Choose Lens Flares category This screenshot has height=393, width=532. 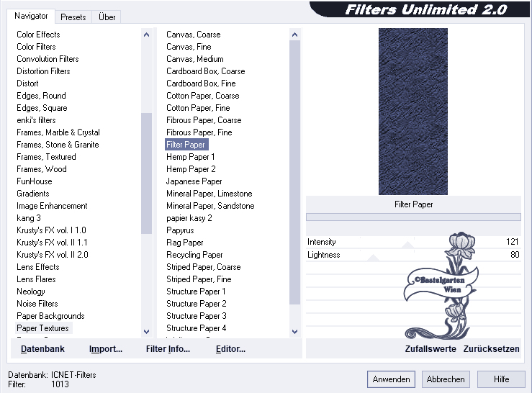pos(36,279)
